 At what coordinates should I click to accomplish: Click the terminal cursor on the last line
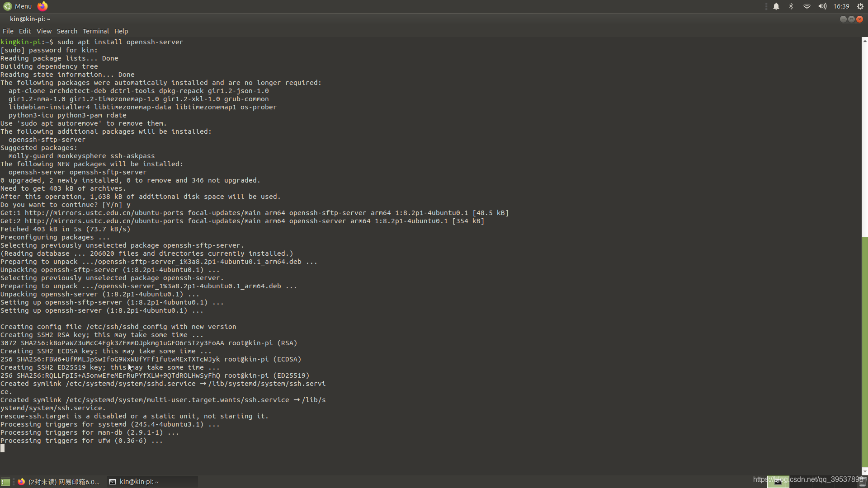click(3, 448)
